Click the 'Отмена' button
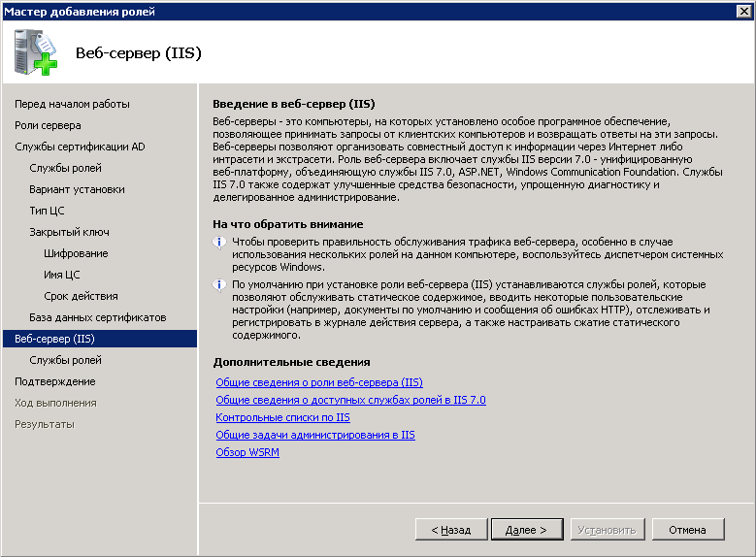 687,530
